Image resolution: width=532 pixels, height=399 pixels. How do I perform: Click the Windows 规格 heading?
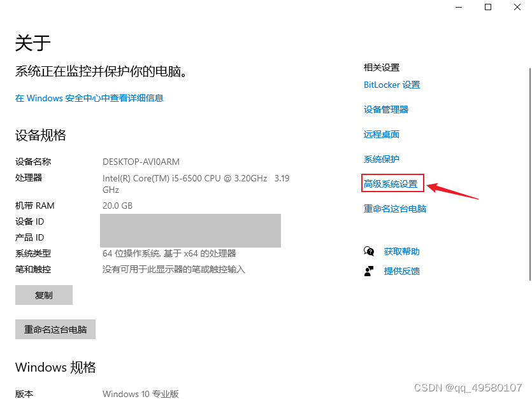pos(55,367)
